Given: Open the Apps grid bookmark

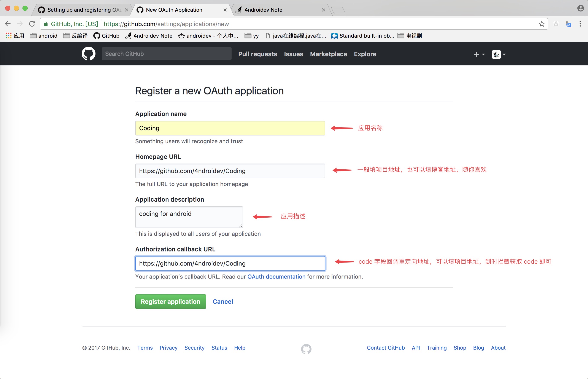Looking at the screenshot, I should [x=15, y=36].
